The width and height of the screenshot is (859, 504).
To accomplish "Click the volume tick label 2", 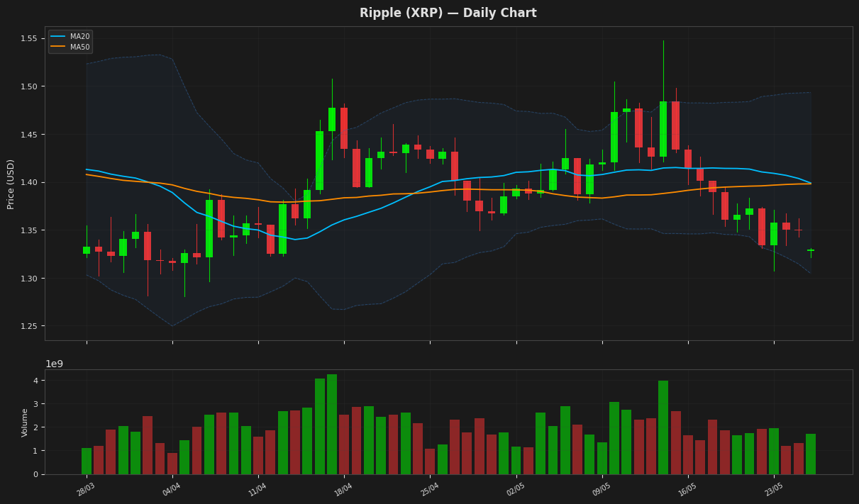I will [37, 427].
